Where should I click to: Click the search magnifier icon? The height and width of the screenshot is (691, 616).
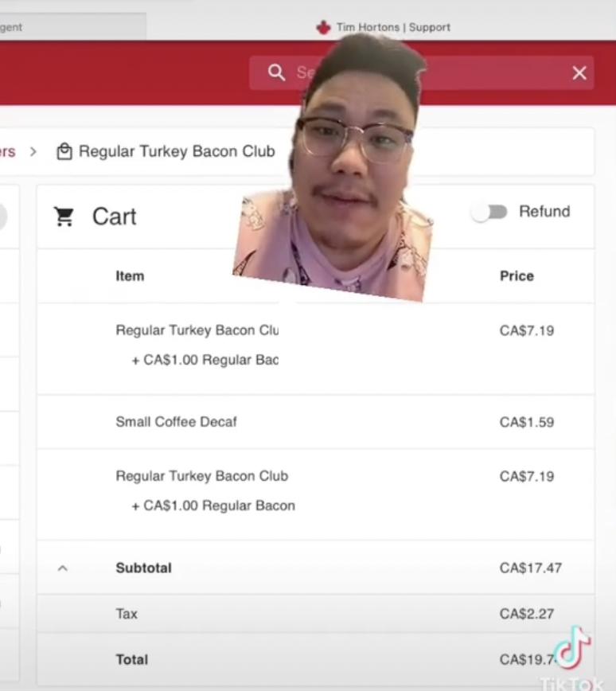click(x=277, y=72)
